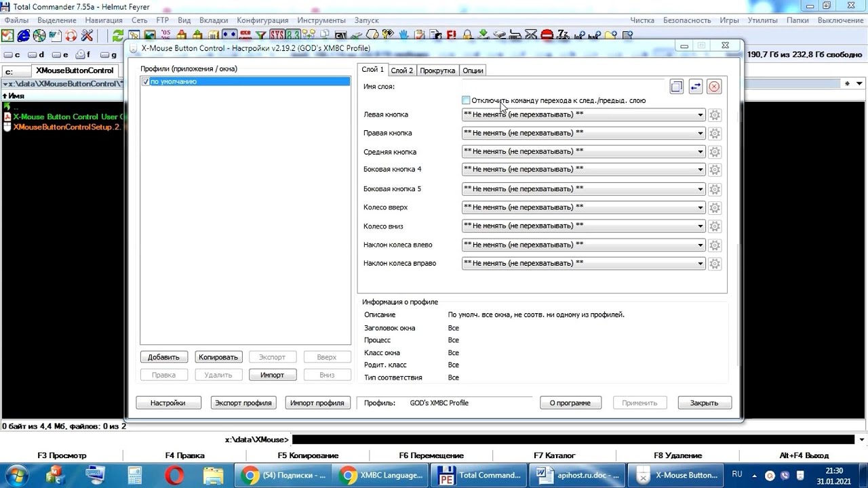
Task: Toggle the 'по умолчанию' profile checkbox
Action: click(146, 81)
